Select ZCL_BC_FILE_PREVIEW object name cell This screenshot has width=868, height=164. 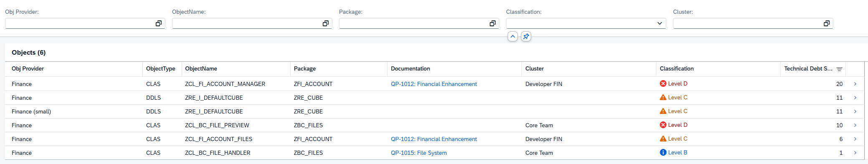coord(217,125)
